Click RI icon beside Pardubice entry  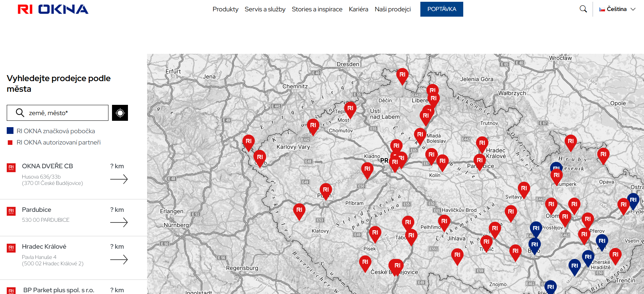pyautogui.click(x=11, y=211)
